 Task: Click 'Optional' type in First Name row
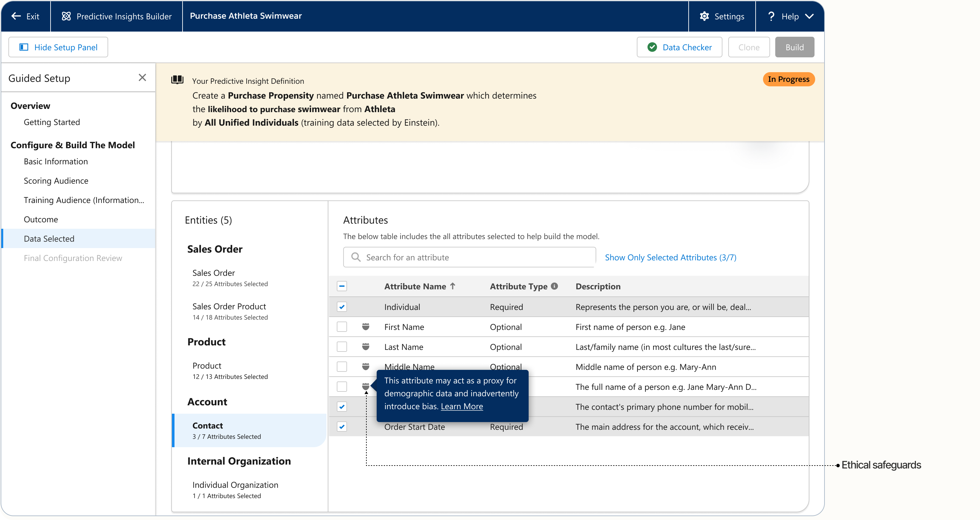505,327
